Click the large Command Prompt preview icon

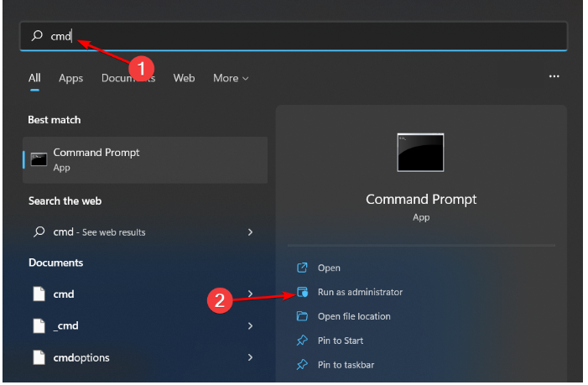(420, 152)
